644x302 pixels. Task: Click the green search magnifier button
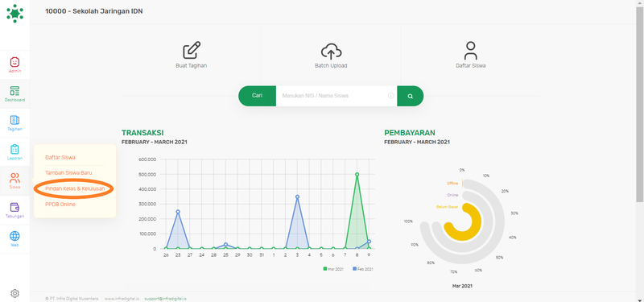[410, 96]
